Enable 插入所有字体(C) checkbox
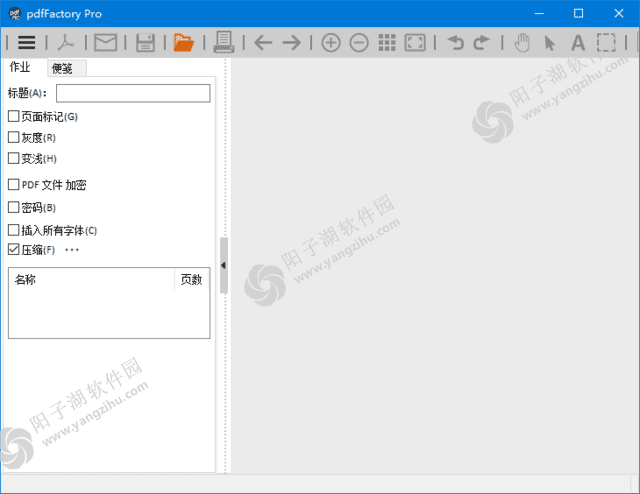This screenshot has height=494, width=640. [x=13, y=230]
